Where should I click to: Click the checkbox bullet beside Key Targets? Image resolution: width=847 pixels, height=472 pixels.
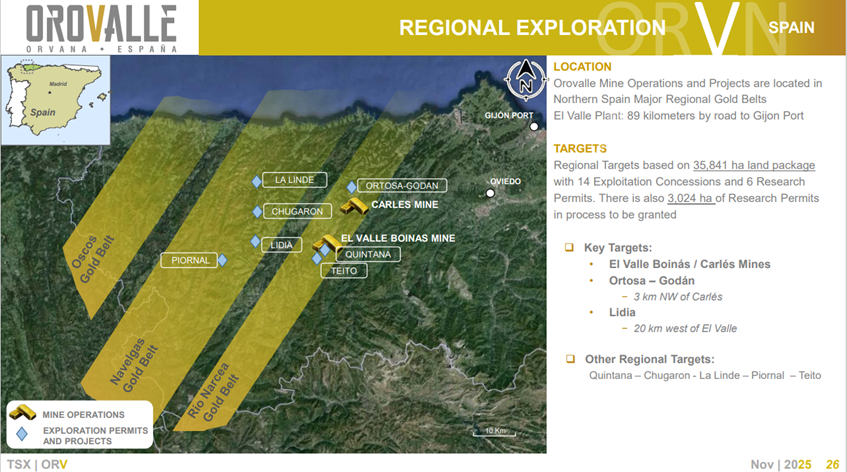(x=569, y=247)
